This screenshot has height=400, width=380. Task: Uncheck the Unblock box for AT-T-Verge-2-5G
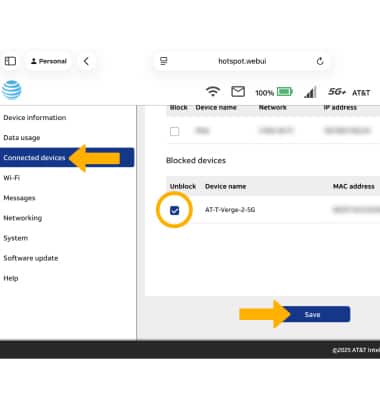175,210
